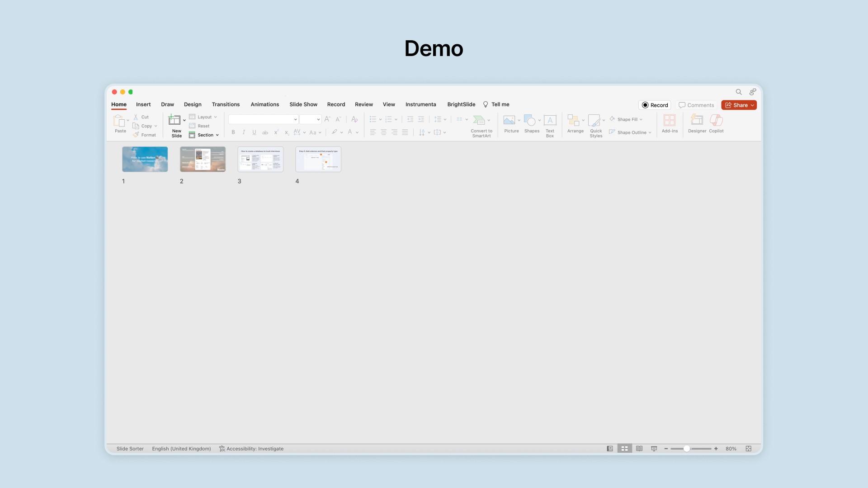Open the Comments button
The height and width of the screenshot is (488, 868).
(696, 105)
